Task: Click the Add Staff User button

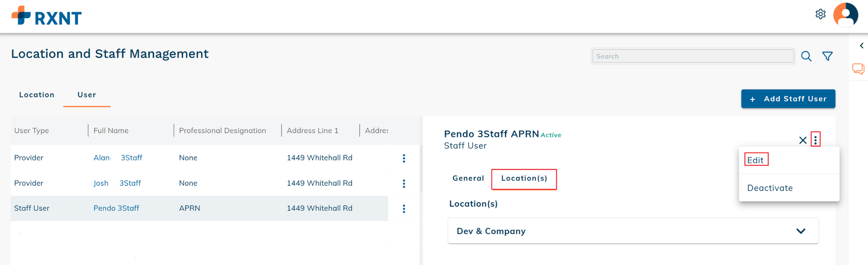Action: (788, 99)
